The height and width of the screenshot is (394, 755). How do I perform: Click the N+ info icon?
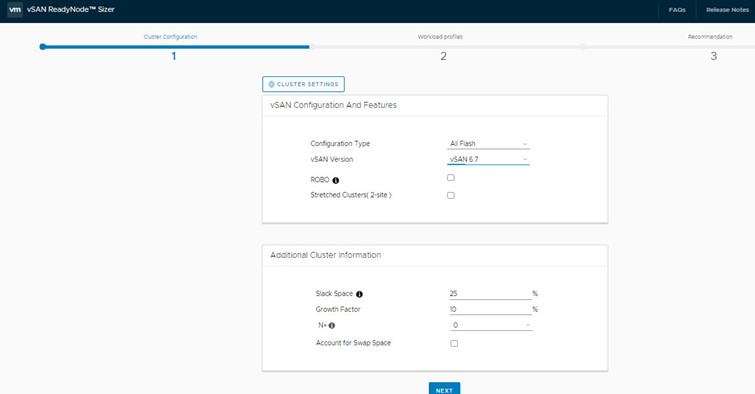(332, 326)
